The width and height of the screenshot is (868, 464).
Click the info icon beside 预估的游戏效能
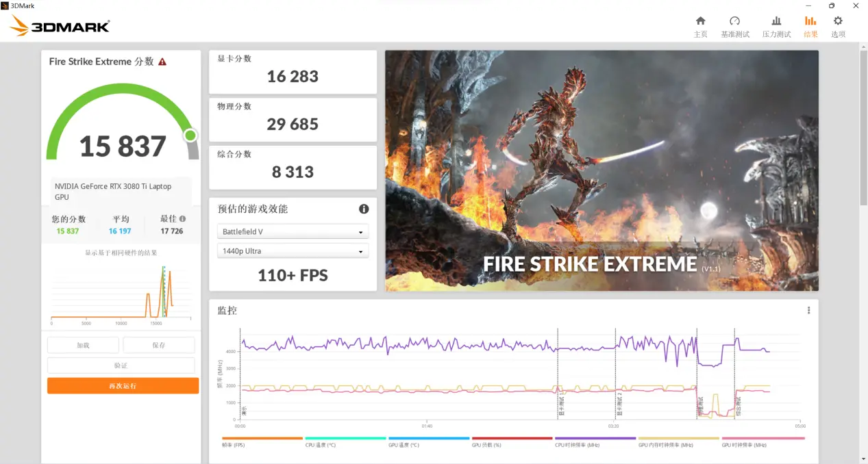(364, 209)
